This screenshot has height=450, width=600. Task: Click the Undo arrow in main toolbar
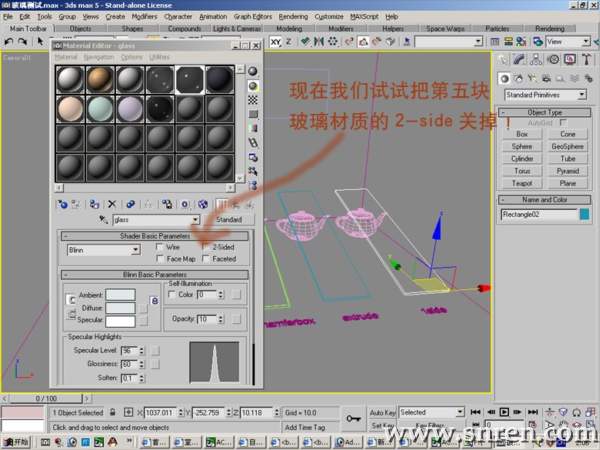[8, 41]
